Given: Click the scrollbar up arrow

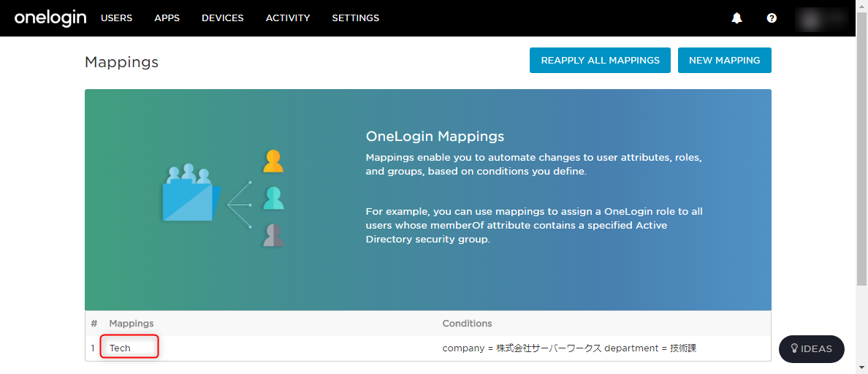Looking at the screenshot, I should click(x=862, y=5).
